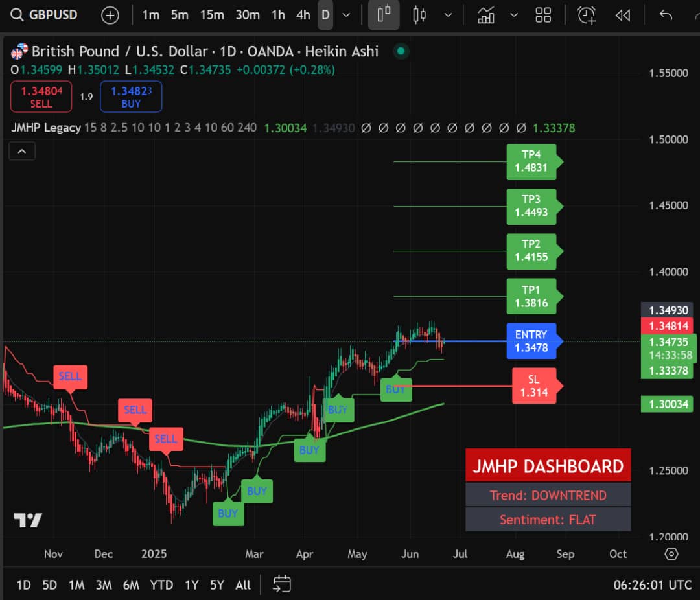Click the 1.33378 indicator value in legend
This screenshot has width=700, height=600.
554,128
